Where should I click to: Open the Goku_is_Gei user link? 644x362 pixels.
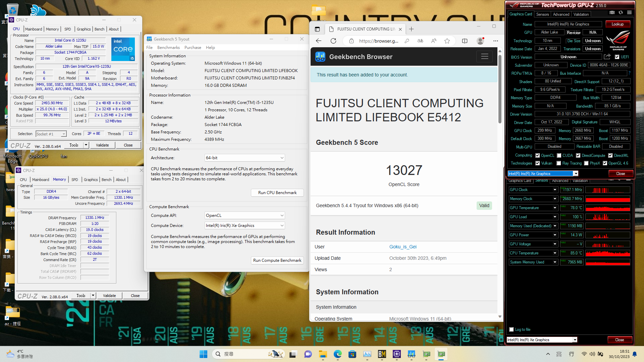point(403,247)
